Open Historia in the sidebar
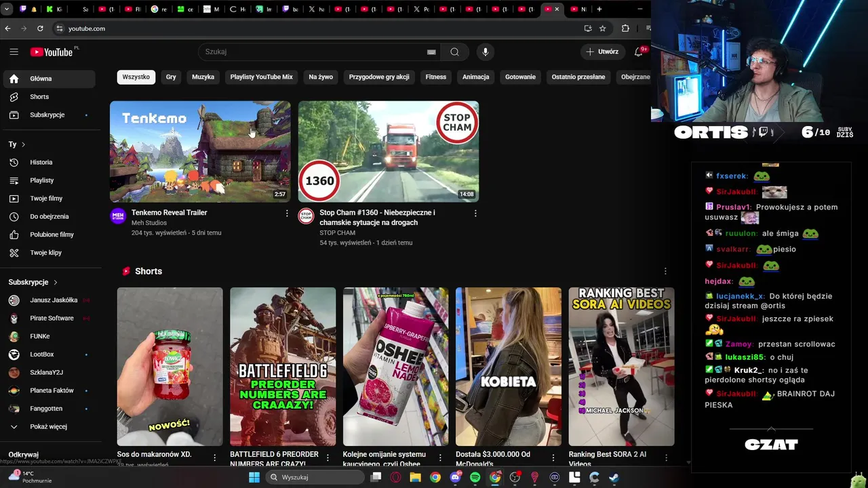This screenshot has width=868, height=488. pyautogui.click(x=47, y=162)
